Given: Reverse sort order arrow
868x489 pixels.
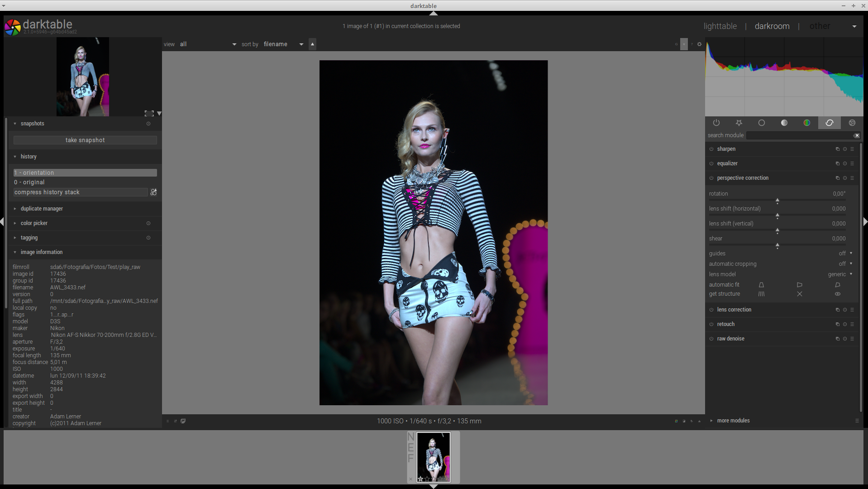Looking at the screenshot, I should (312, 44).
